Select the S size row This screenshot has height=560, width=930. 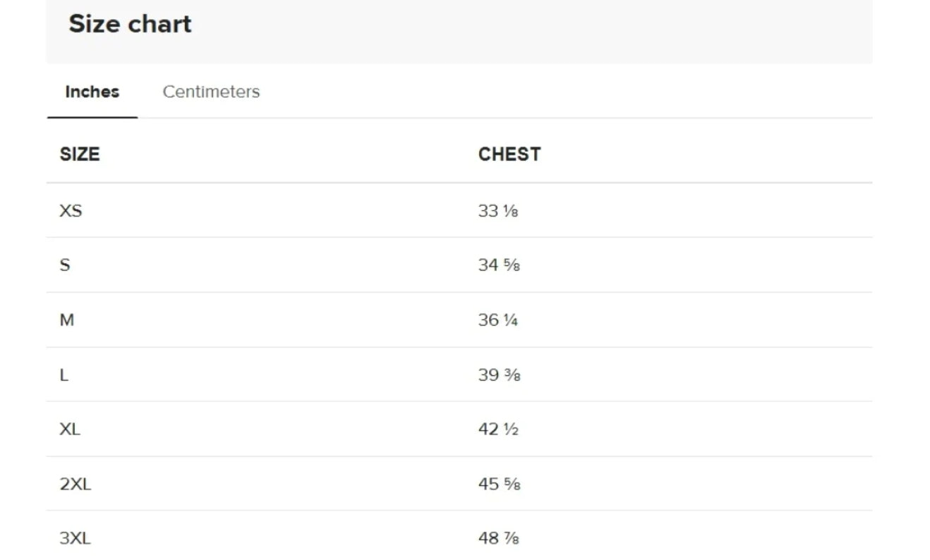tap(459, 265)
